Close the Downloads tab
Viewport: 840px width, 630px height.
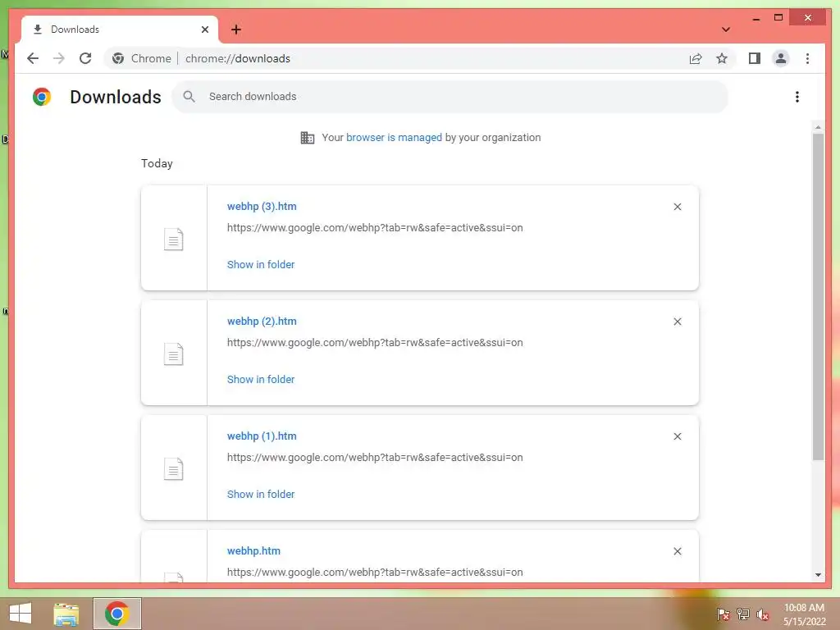click(x=204, y=30)
